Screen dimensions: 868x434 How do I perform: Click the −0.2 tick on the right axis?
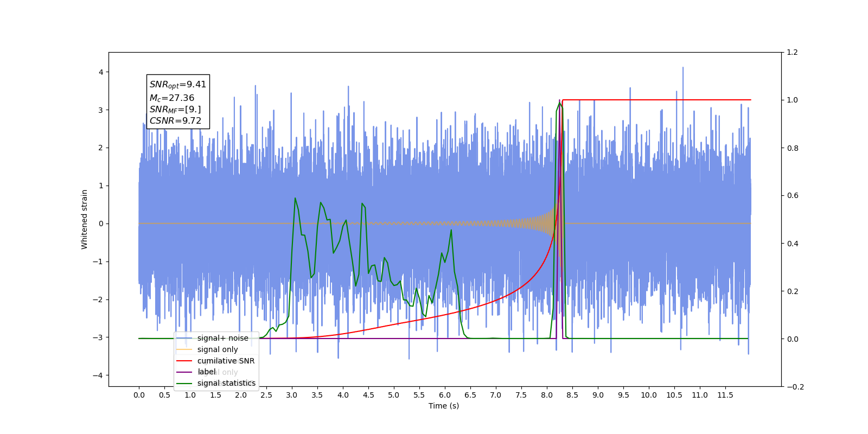click(x=795, y=387)
